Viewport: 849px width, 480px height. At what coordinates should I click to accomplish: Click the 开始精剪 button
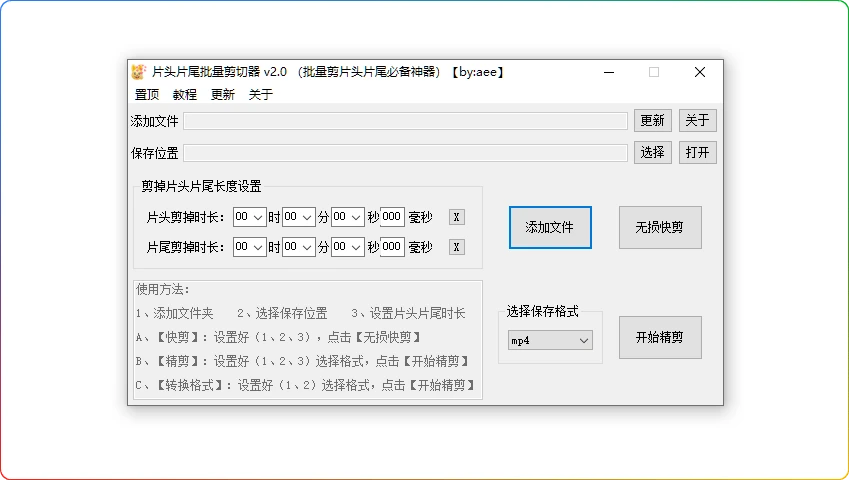click(660, 338)
